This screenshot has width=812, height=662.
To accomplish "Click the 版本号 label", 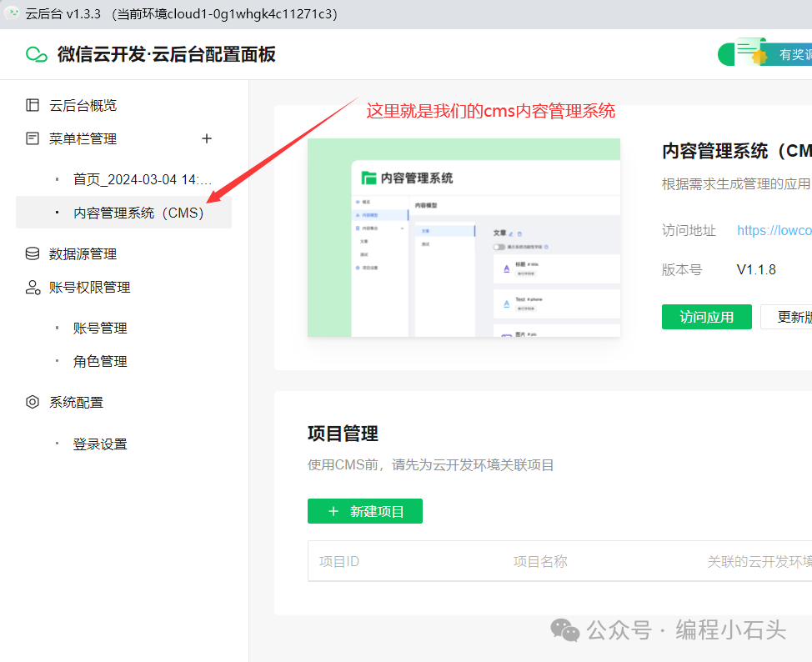I will click(x=682, y=270).
